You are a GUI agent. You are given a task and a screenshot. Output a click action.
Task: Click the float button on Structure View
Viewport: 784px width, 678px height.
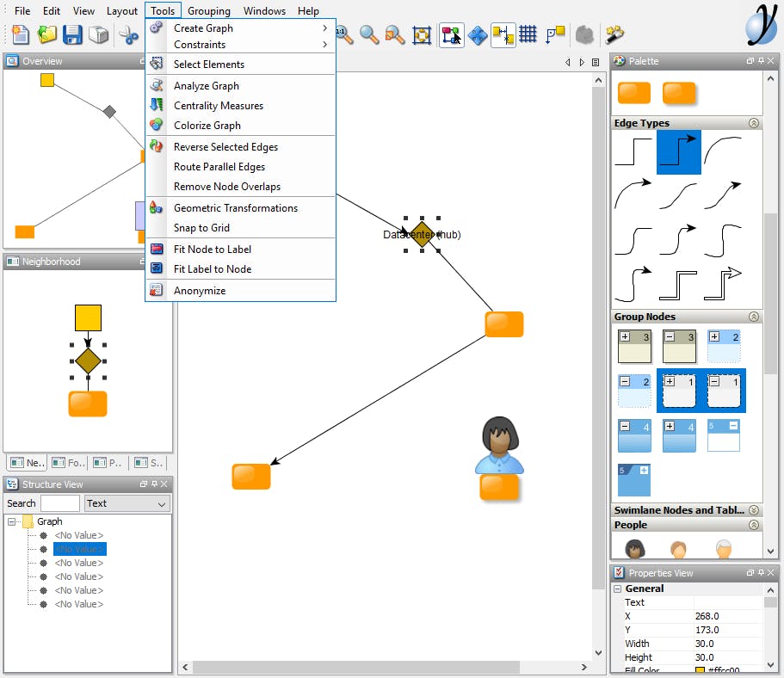[144, 484]
